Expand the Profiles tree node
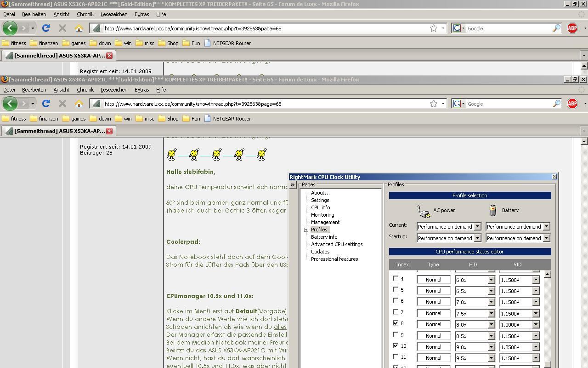The image size is (588, 368). 306,230
